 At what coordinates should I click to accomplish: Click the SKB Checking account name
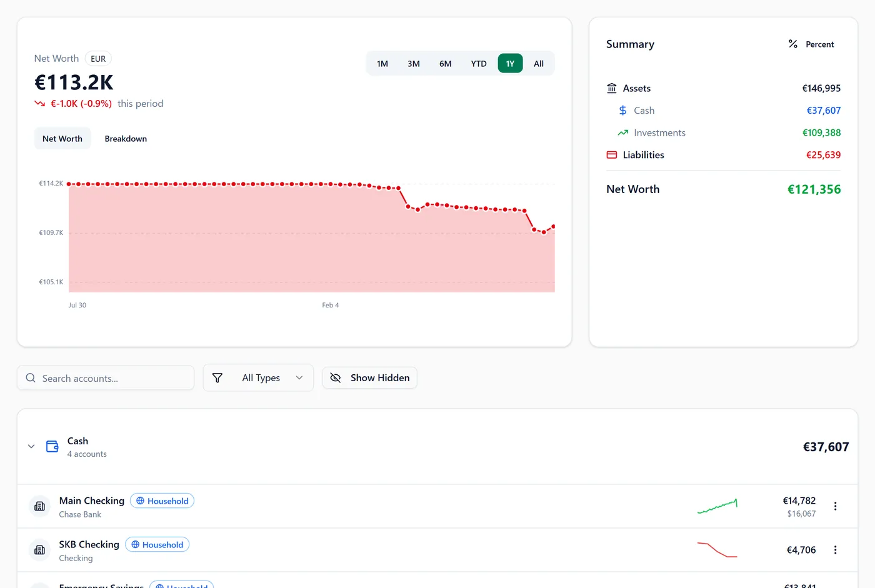click(x=89, y=544)
